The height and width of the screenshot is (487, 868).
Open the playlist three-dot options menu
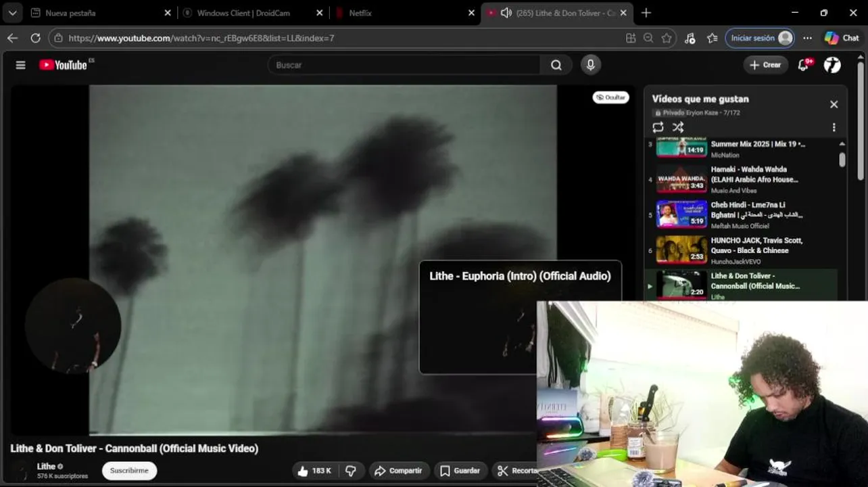pyautogui.click(x=834, y=127)
